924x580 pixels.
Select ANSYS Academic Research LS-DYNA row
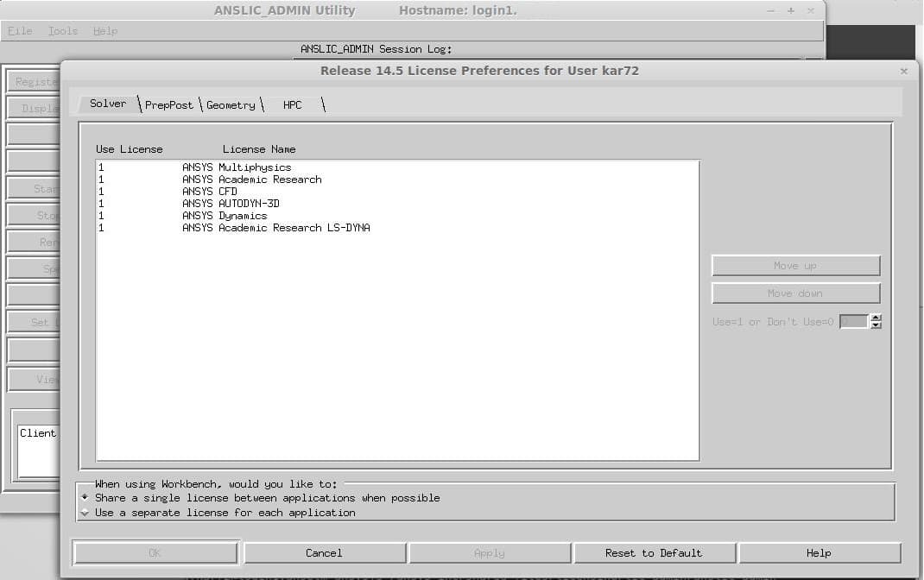click(x=294, y=228)
